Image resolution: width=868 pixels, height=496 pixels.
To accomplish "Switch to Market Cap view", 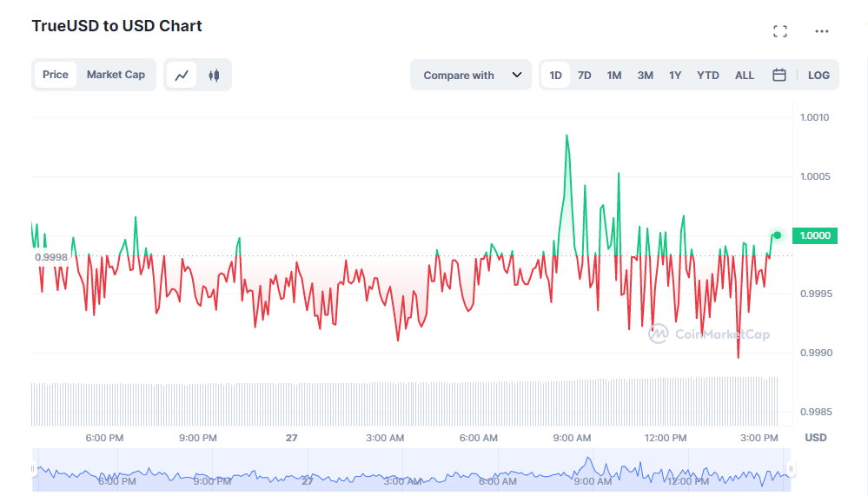I will pyautogui.click(x=116, y=75).
